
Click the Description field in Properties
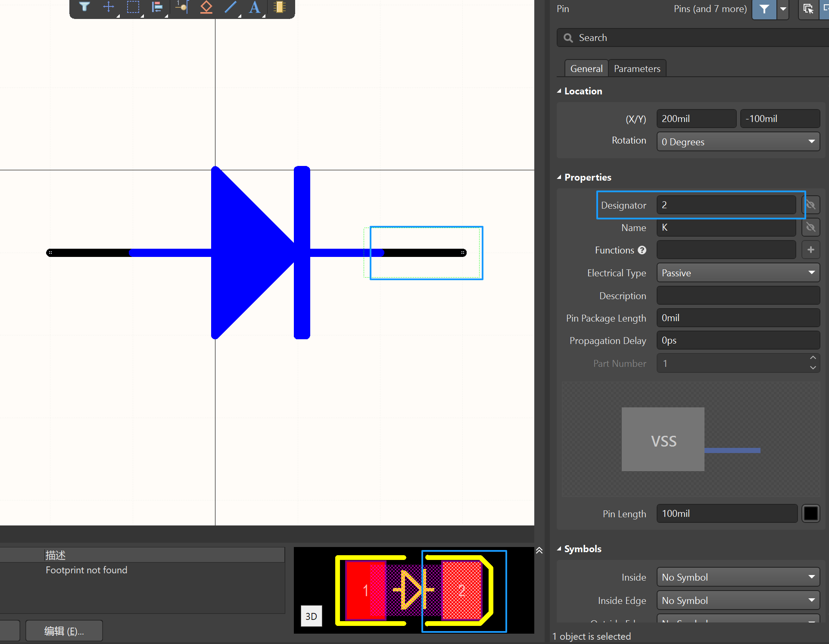[738, 296]
